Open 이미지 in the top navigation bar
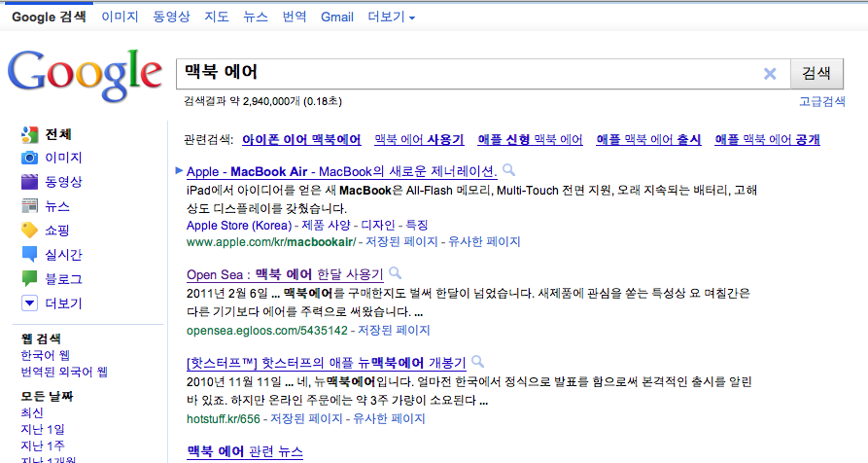868x463 pixels. [x=120, y=18]
